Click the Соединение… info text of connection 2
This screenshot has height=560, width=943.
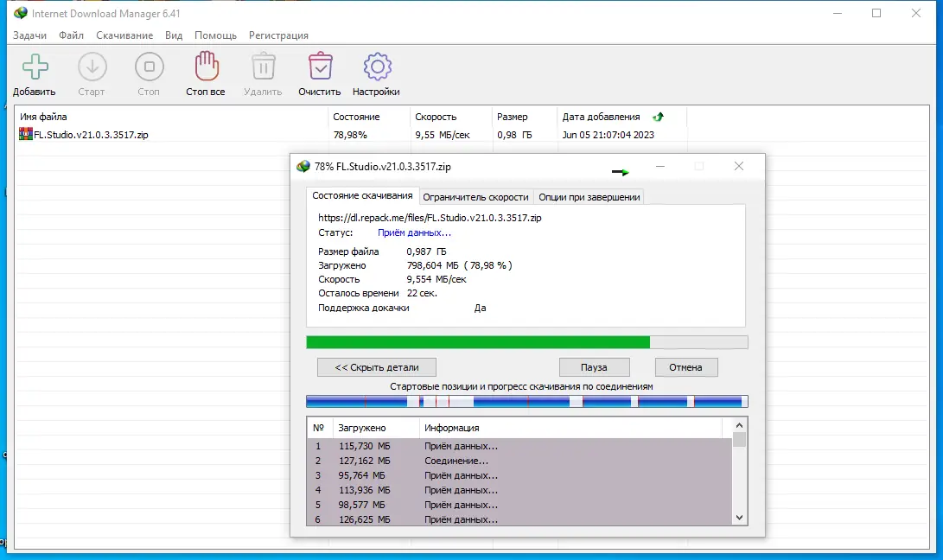(456, 461)
